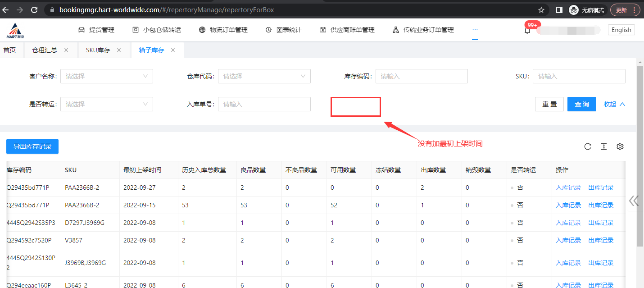Click the 库存编码 input field
The width and height of the screenshot is (644, 288).
(x=422, y=76)
